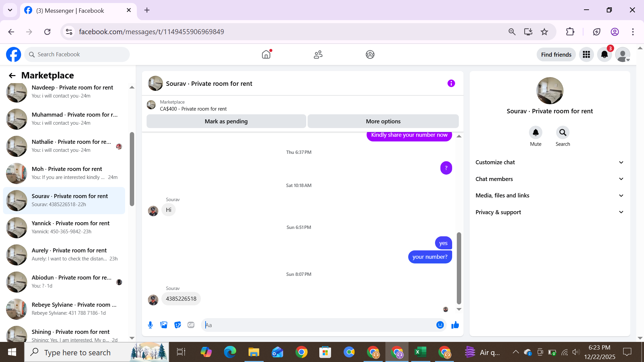Open the Friends tab in top navigation
This screenshot has height=362, width=644.
click(x=318, y=55)
